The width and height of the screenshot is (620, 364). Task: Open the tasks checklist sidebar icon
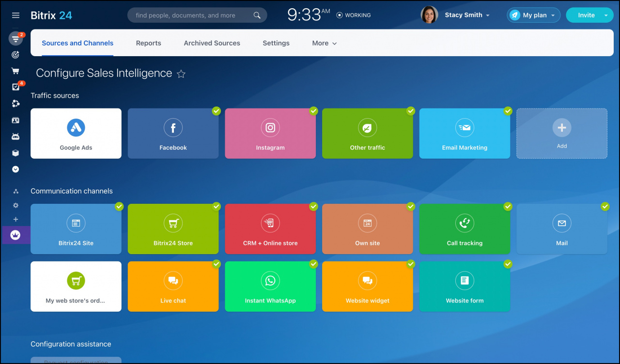pyautogui.click(x=15, y=87)
